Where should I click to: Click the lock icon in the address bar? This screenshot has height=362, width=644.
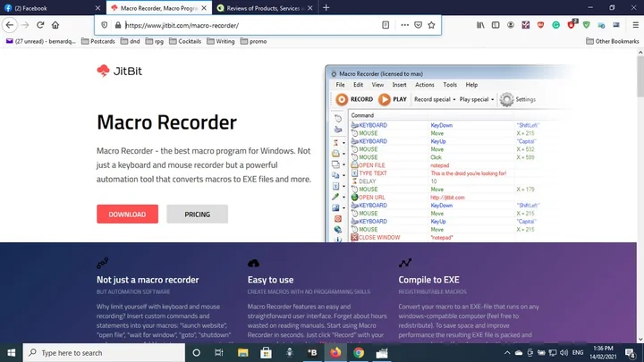[x=116, y=25]
